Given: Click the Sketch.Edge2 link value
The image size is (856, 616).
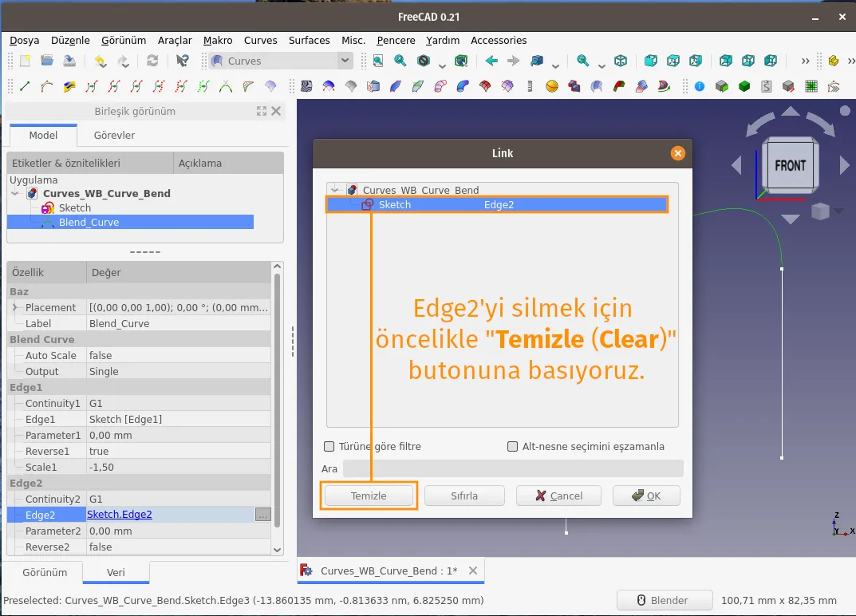Looking at the screenshot, I should [x=119, y=515].
